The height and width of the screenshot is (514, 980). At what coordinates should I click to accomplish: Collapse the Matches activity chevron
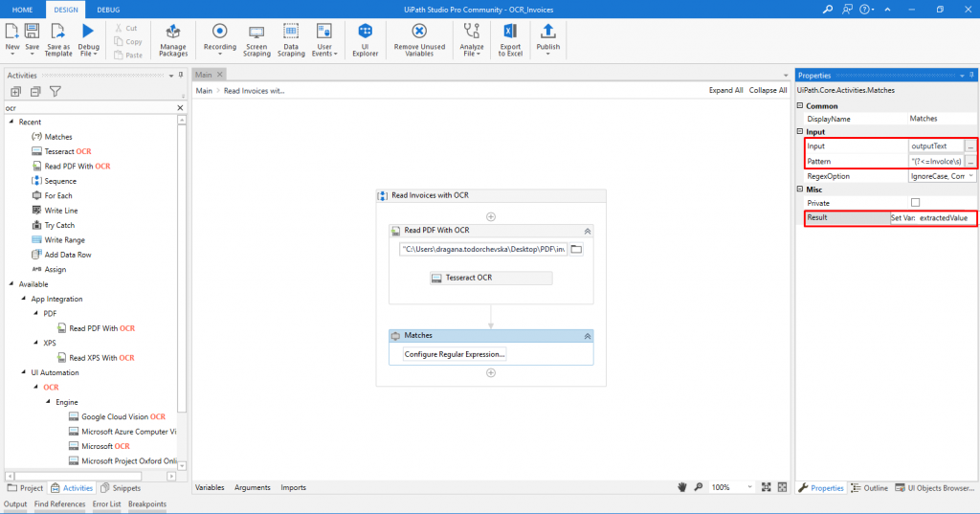pyautogui.click(x=588, y=336)
